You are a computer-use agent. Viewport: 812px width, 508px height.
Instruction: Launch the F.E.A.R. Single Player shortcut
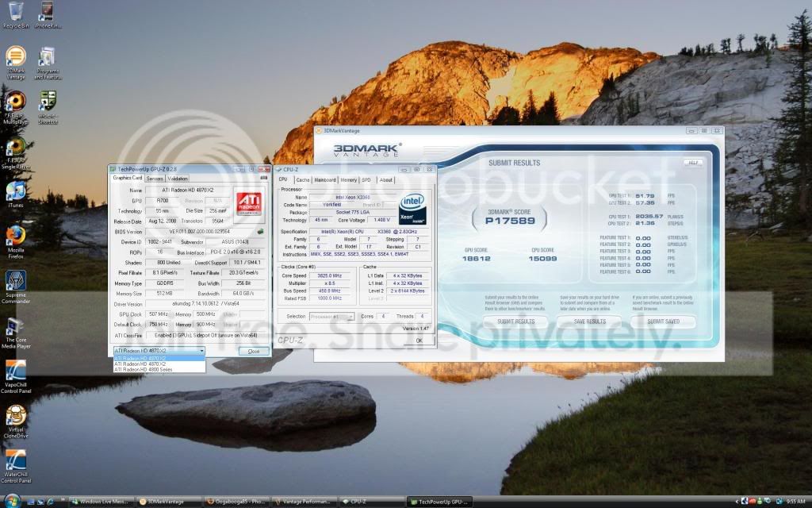[x=16, y=153]
